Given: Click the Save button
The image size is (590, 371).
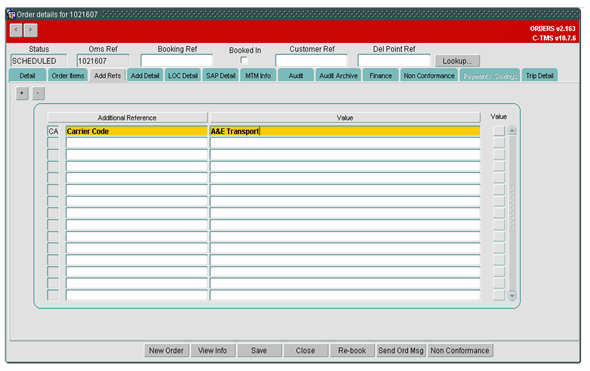Looking at the screenshot, I should pyautogui.click(x=259, y=350).
